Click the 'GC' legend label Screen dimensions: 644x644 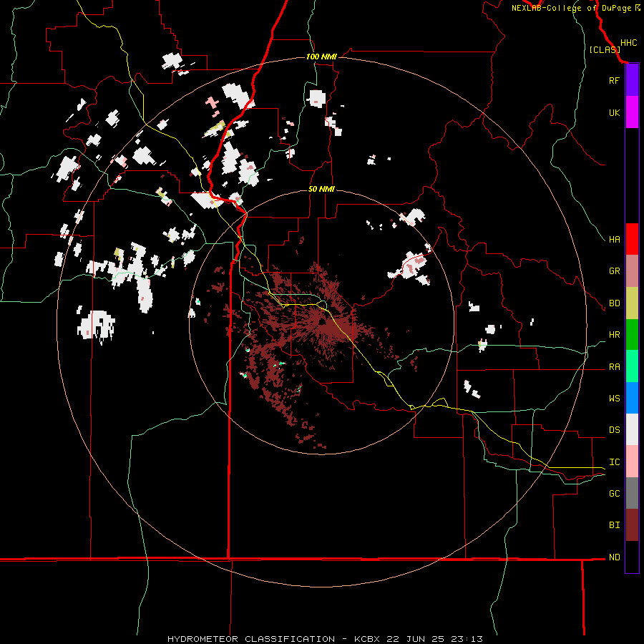614,494
